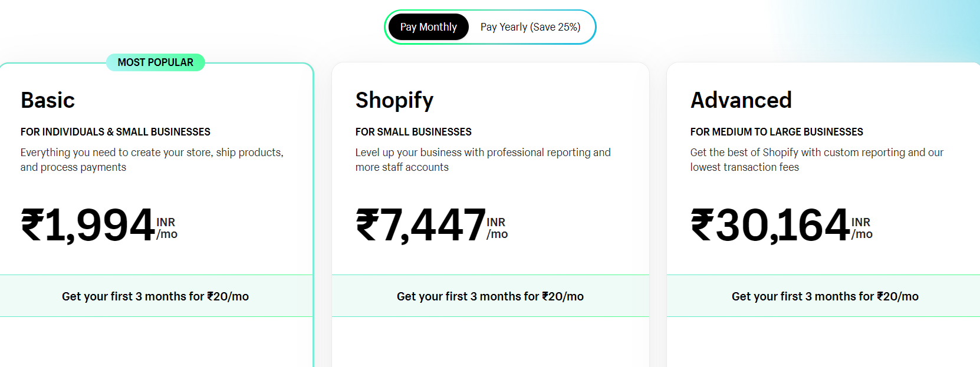Click the MOST POPULAR badge
Screen dimensions: 980x367
pyautogui.click(x=155, y=62)
